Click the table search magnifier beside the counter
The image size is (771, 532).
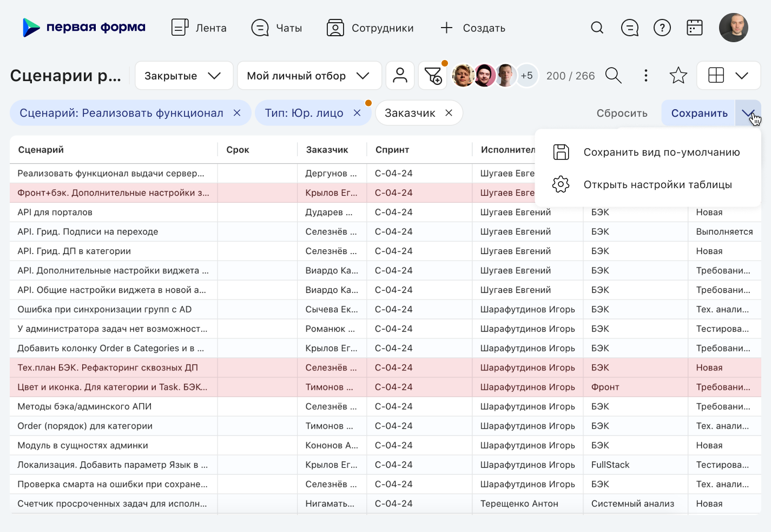[x=614, y=75]
